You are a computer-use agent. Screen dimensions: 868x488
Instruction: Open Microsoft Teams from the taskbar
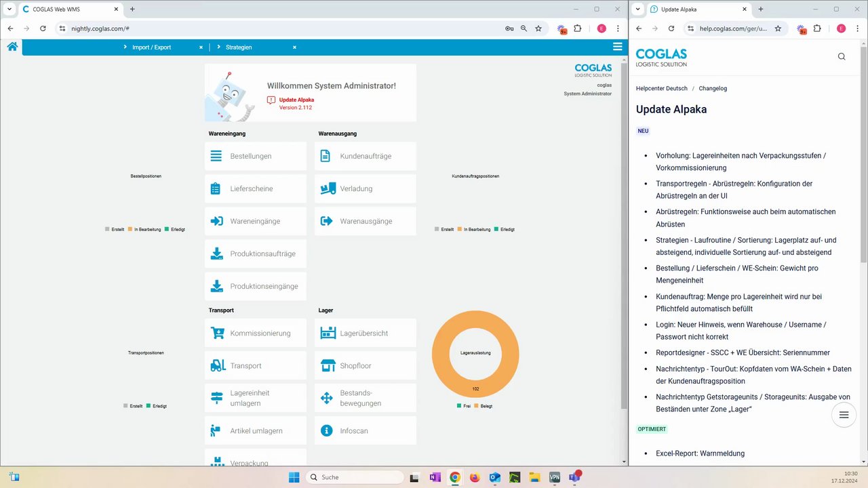574,477
